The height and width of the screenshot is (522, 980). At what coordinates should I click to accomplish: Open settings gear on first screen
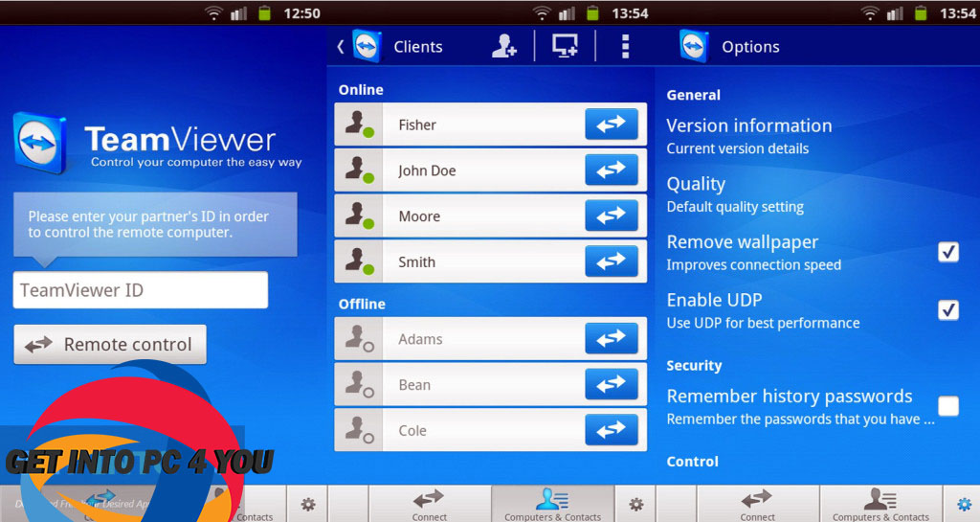(x=307, y=504)
